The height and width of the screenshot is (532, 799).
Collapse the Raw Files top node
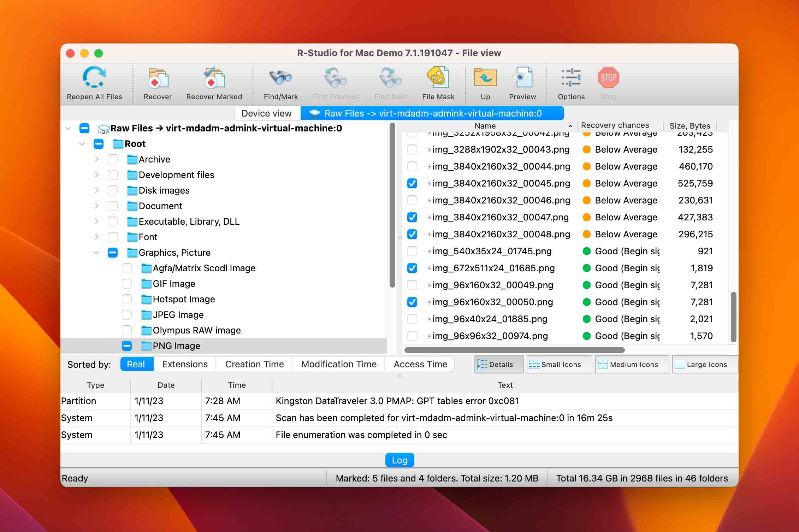click(68, 128)
